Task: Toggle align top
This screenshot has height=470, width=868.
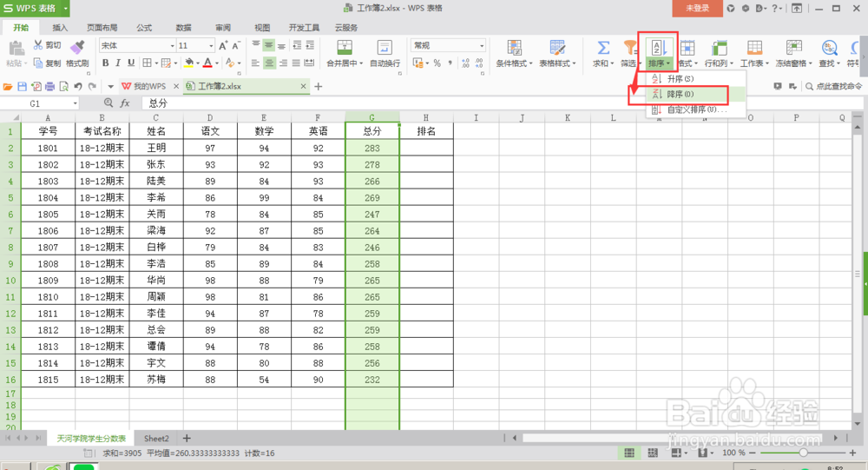Action: point(255,45)
